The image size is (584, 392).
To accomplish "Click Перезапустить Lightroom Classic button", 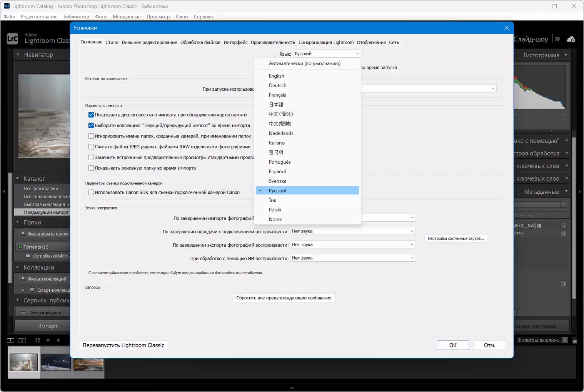I will point(123,345).
